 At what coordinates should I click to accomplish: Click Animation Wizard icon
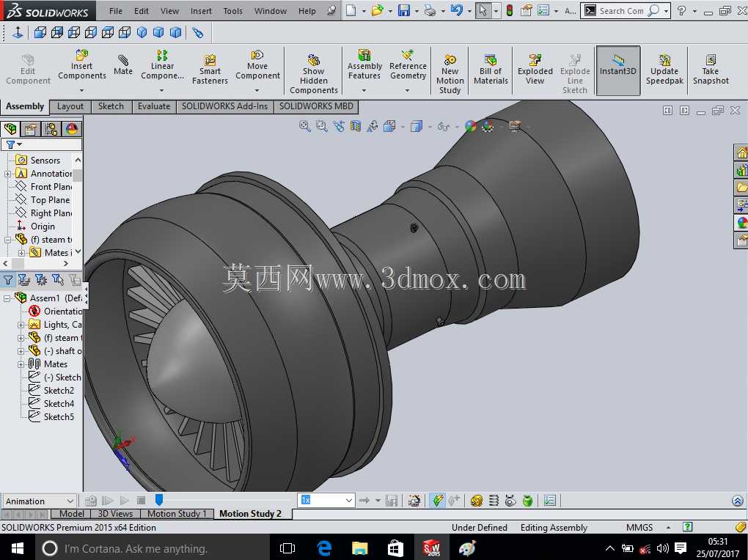coord(414,501)
